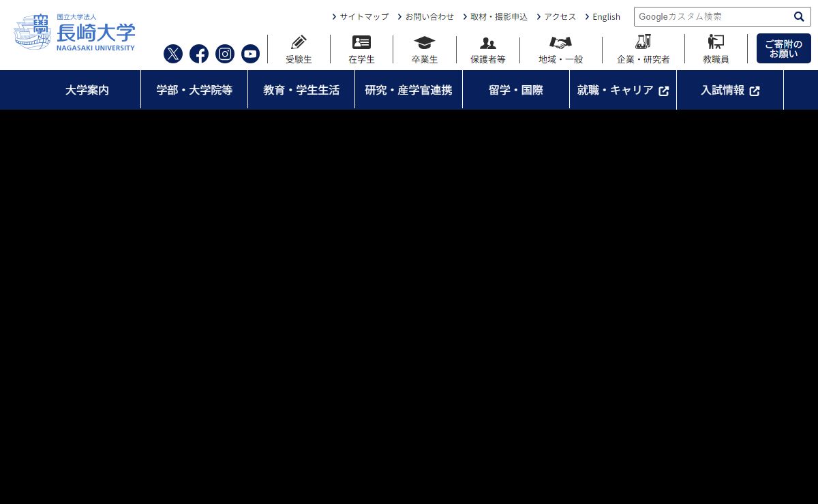Click the 企業・研究者 flask icon

(x=643, y=43)
